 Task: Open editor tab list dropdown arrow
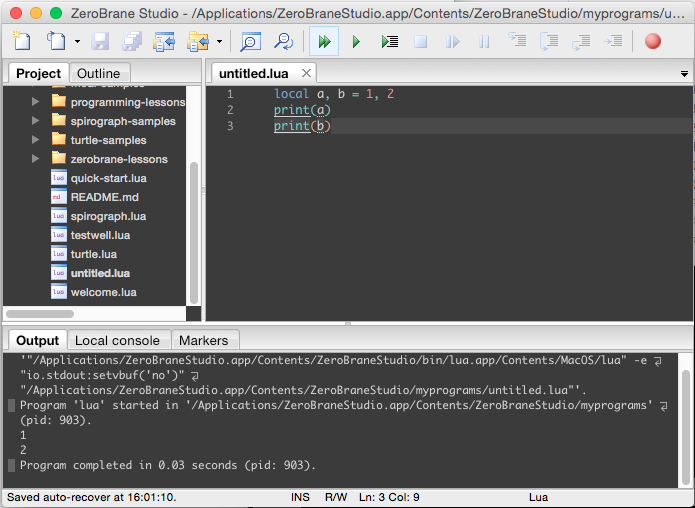[x=684, y=74]
